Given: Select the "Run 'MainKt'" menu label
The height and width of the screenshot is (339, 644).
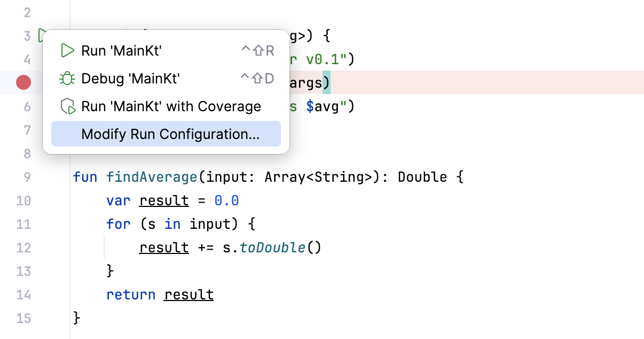Looking at the screenshot, I should pyautogui.click(x=121, y=51).
